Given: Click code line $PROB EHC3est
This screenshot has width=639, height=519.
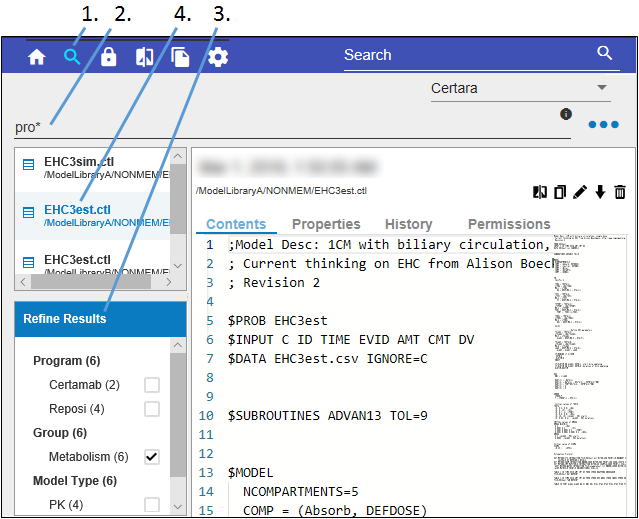Looking at the screenshot, I should [x=278, y=321].
